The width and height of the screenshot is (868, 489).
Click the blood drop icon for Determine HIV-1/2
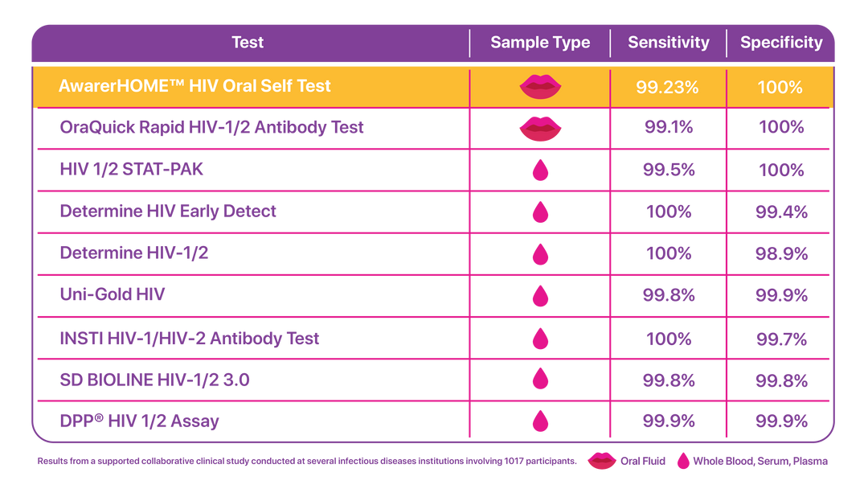[x=540, y=253]
